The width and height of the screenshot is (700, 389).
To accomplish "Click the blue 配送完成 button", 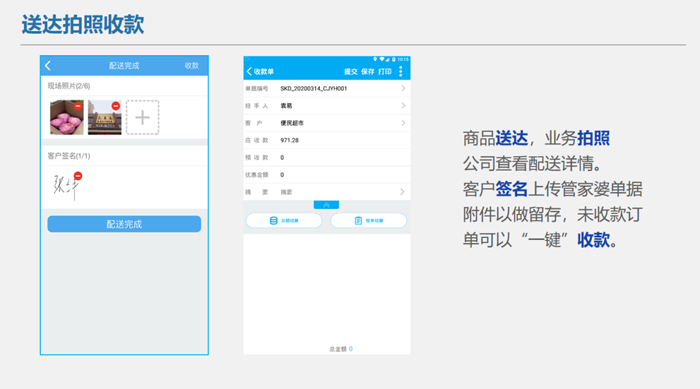I will click(124, 224).
